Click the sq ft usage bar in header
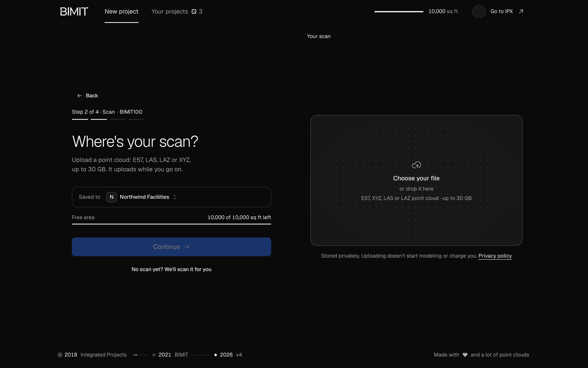 point(399,12)
